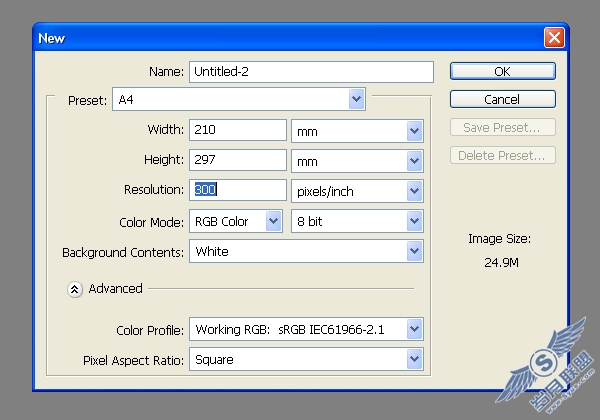Click the Width field showing 210
Screen dimensions: 600x420
pos(238,130)
